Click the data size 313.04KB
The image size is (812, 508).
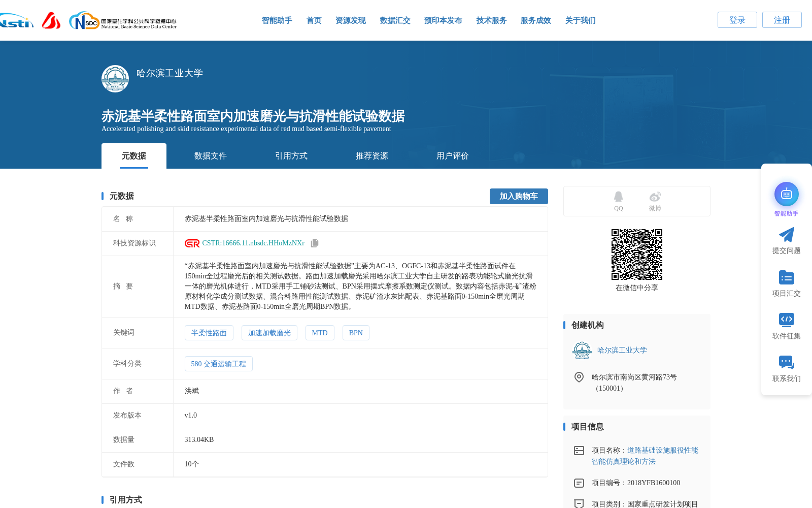pyautogui.click(x=199, y=439)
